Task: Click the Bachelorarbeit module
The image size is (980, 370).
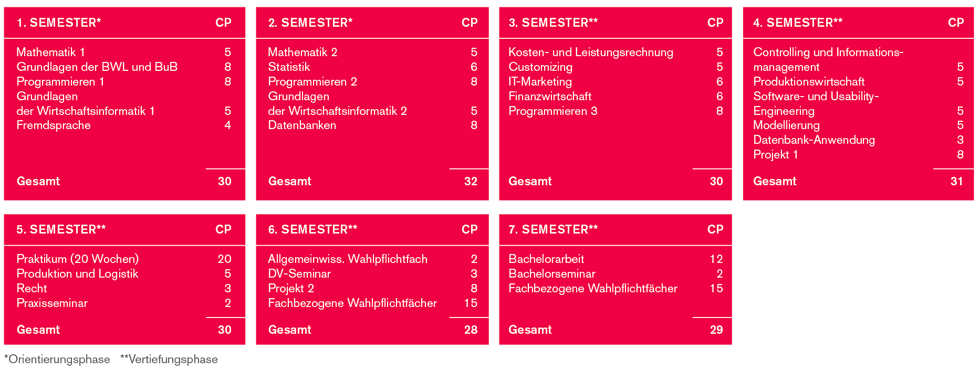Action: 546,259
